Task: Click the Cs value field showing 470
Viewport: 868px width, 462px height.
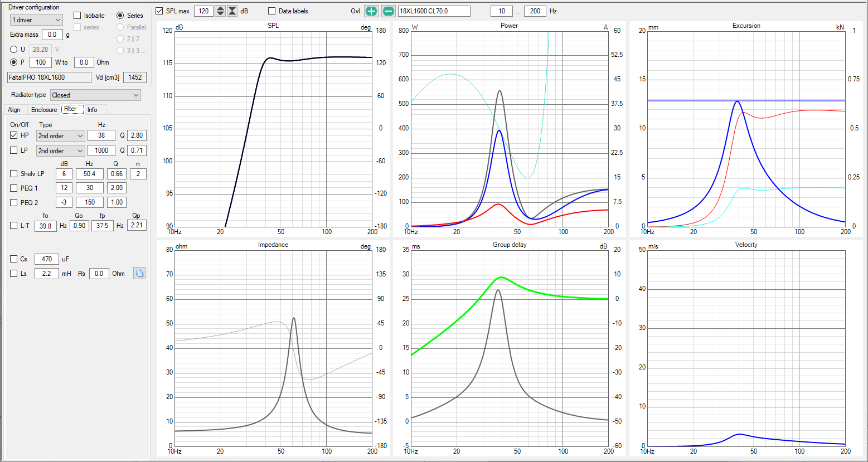Action: point(47,259)
